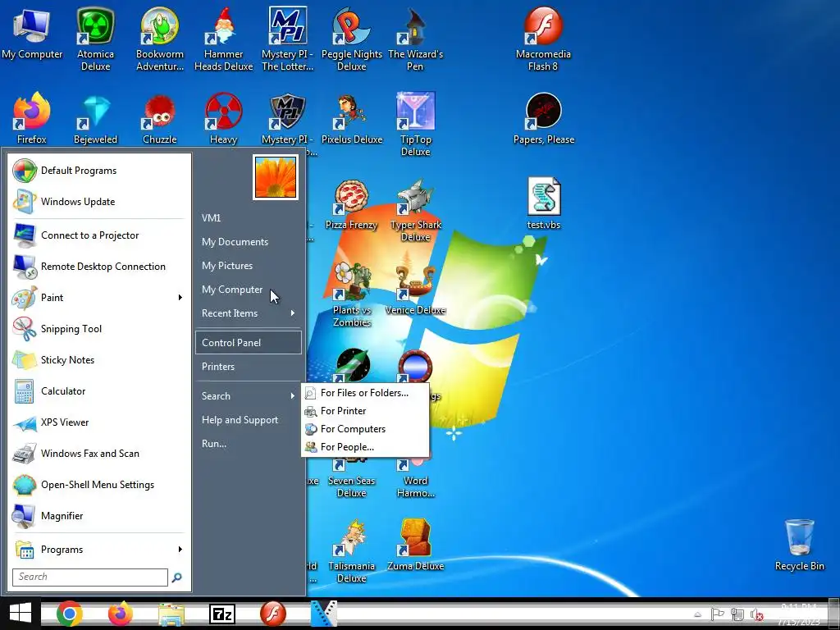
Task: Open Help and Support
Action: point(249,420)
